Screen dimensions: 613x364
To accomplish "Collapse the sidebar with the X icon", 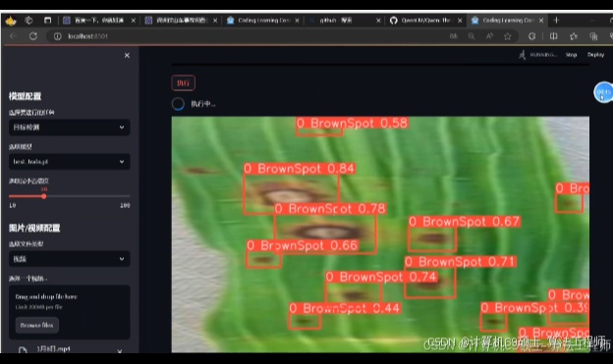I will [x=127, y=56].
